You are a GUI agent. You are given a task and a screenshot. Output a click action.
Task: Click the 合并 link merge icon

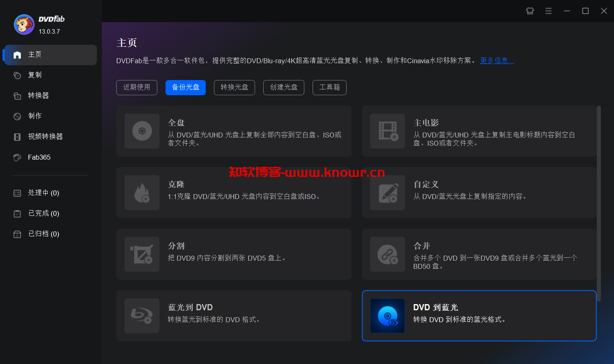pos(387,254)
